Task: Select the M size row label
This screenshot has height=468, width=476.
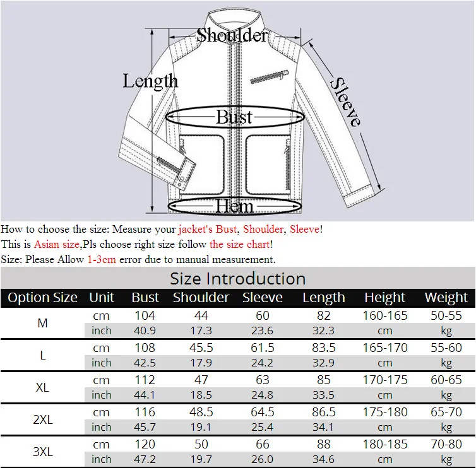Action: pos(42,323)
